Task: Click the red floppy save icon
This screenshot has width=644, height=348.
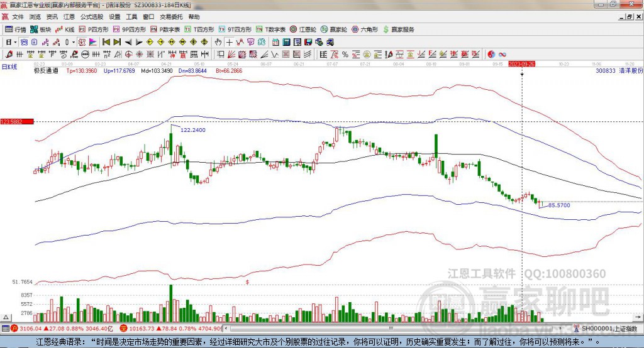Action: point(308,42)
